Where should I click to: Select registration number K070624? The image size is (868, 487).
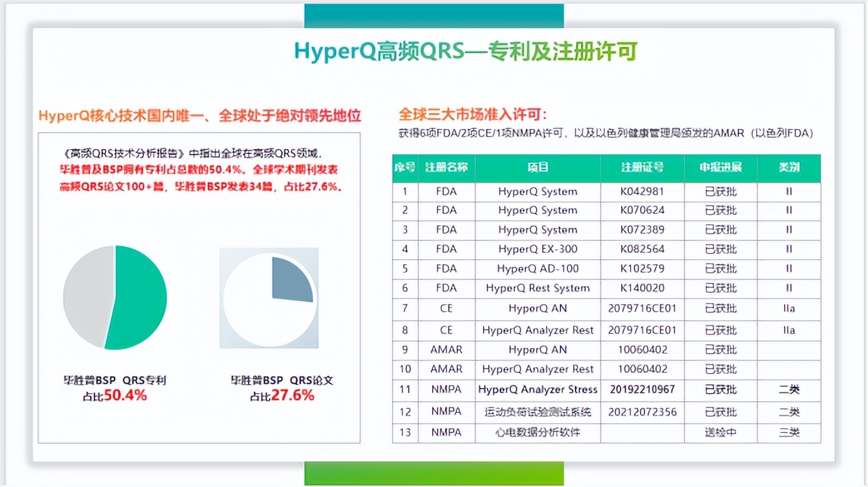(642, 210)
